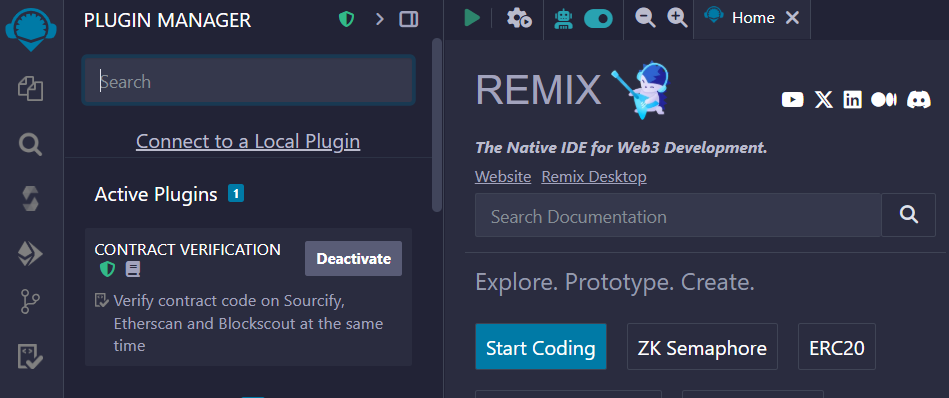
Task: Toggle the side panel layout icon
Action: pos(409,20)
